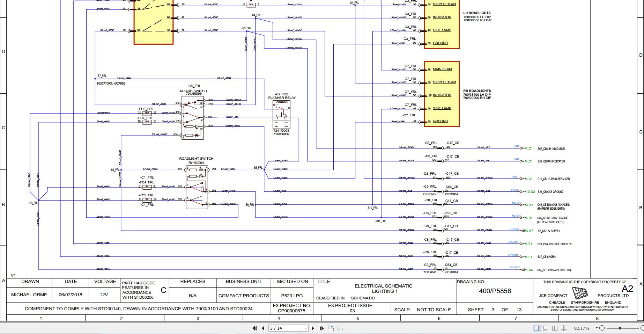Zoom in using the plus icon
The width and height of the screenshot is (644, 334).
tap(643, 328)
